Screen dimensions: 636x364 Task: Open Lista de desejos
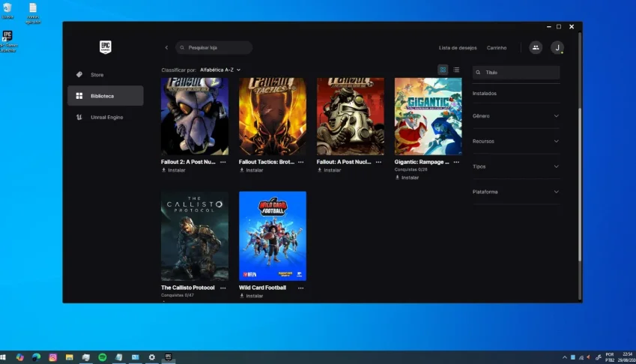tap(458, 47)
